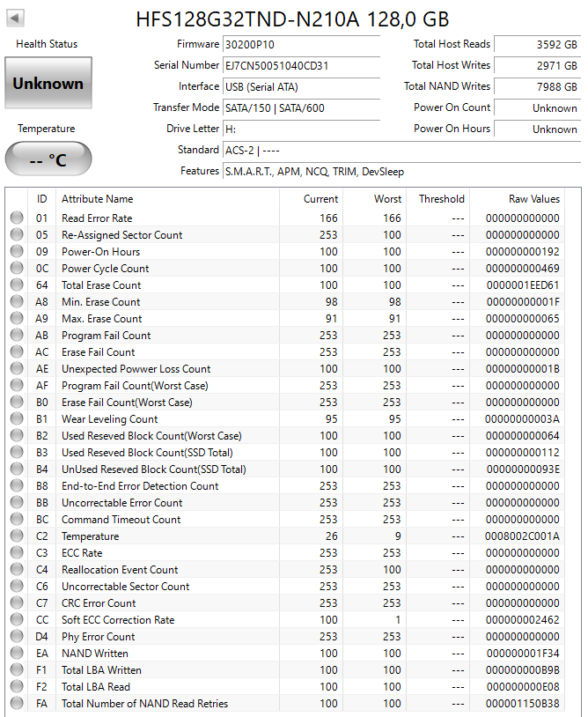Click the Raw Values column header
Image resolution: width=588 pixels, height=717 pixels.
pos(518,199)
